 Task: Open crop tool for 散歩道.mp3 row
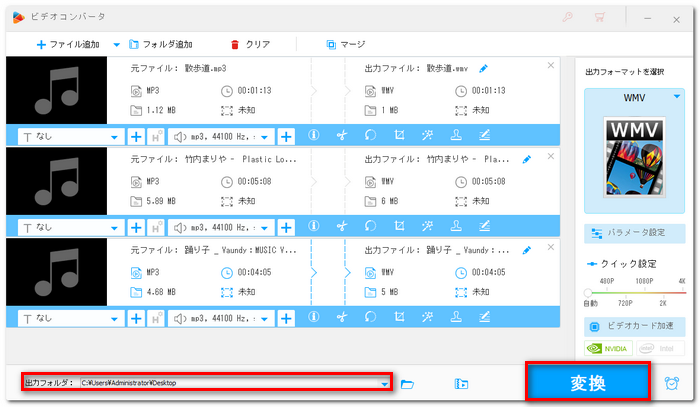click(x=399, y=135)
